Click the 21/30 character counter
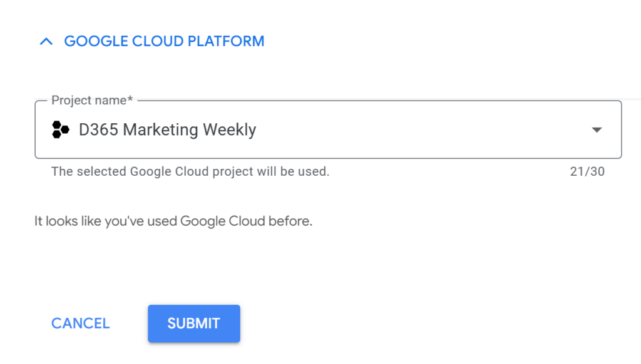The height and width of the screenshot is (364, 641). 587,171
